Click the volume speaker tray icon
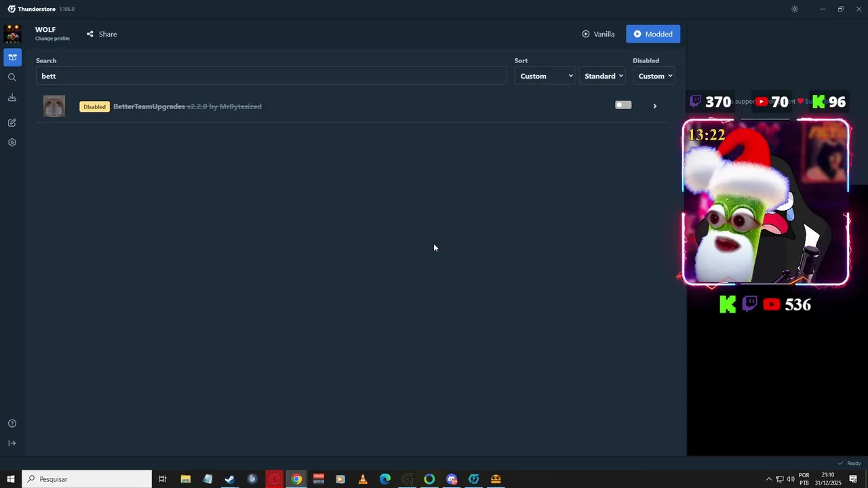The height and width of the screenshot is (488, 868). pos(790,479)
